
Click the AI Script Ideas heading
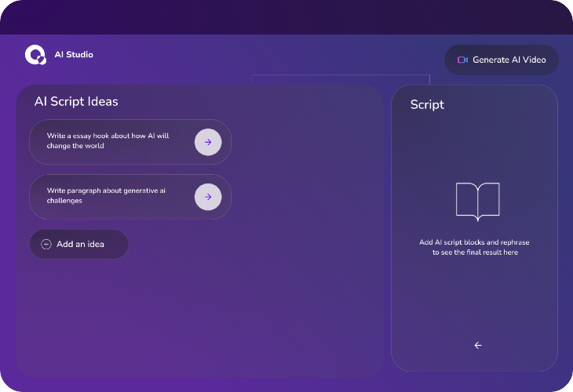point(76,101)
